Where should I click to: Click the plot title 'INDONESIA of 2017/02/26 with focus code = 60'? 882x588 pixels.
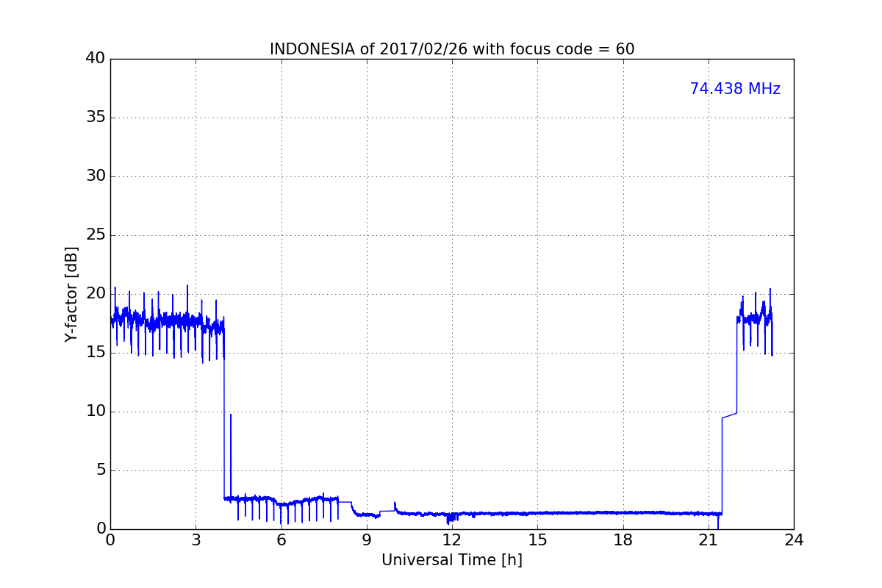coord(452,49)
